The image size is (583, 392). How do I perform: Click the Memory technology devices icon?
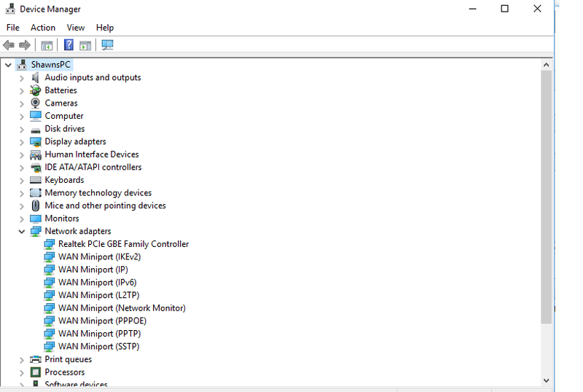[35, 192]
